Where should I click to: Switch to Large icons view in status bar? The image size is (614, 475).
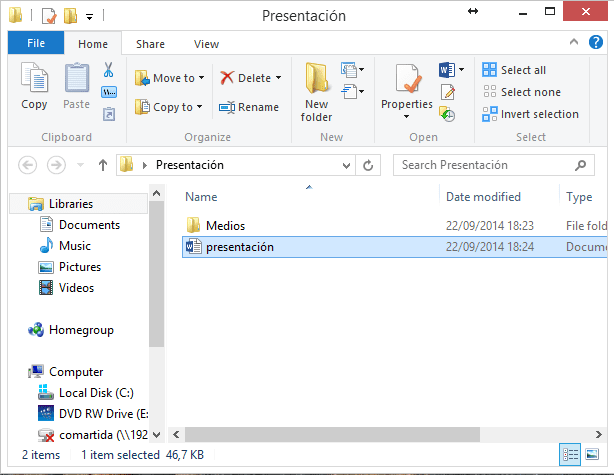pos(592,455)
